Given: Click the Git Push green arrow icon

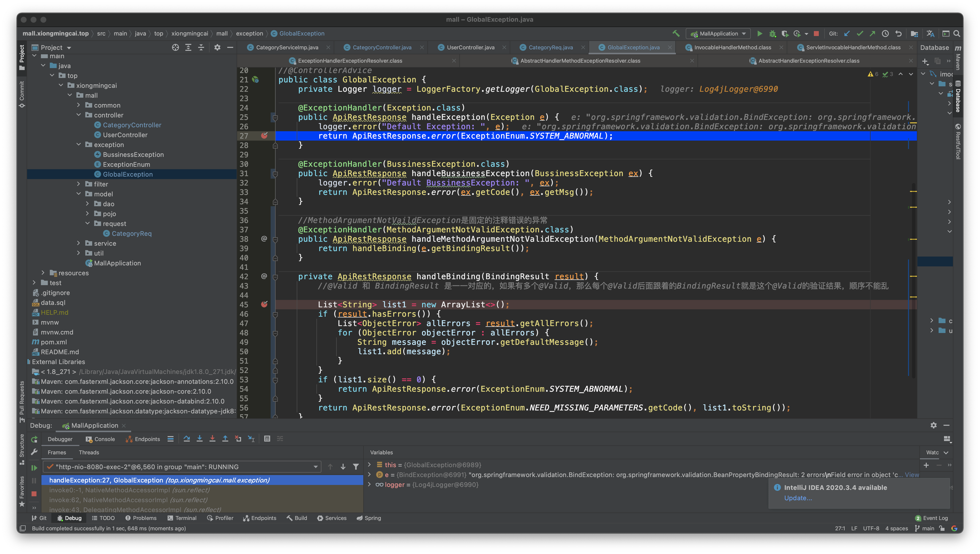Looking at the screenshot, I should coord(872,34).
